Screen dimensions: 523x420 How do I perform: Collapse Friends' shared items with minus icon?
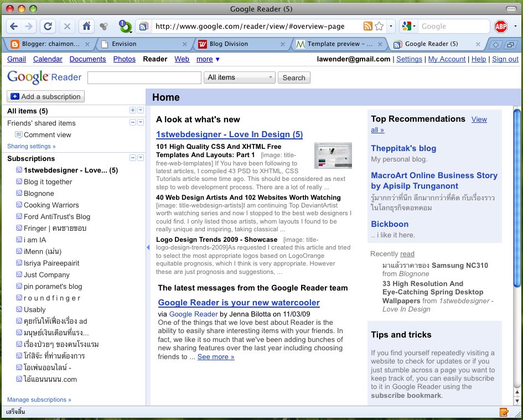(133, 122)
